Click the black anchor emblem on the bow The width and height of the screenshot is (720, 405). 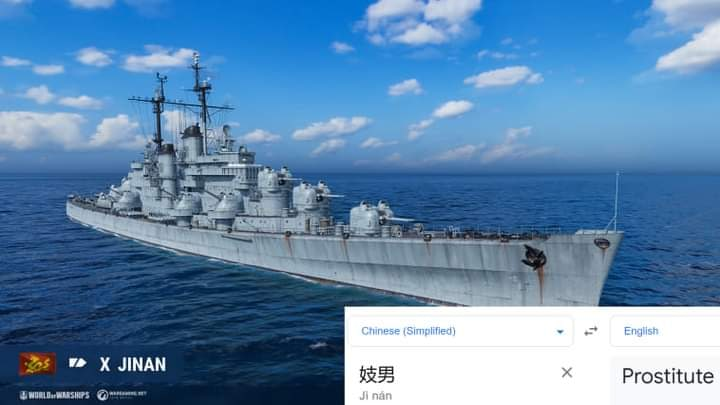coord(534,257)
